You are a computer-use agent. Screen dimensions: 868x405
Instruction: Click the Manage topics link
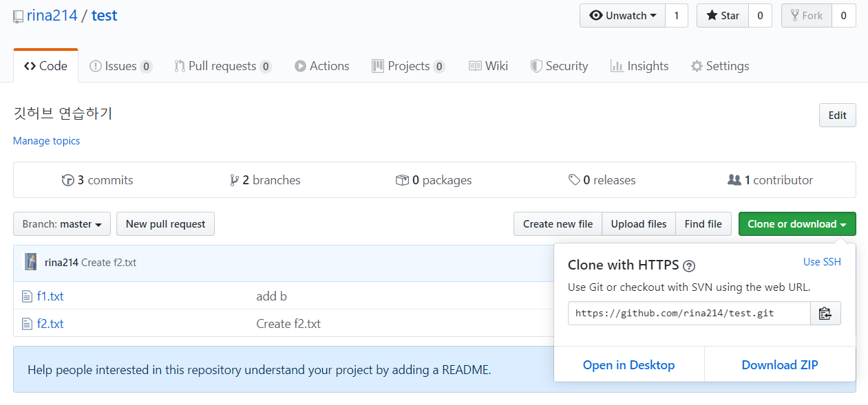46,140
